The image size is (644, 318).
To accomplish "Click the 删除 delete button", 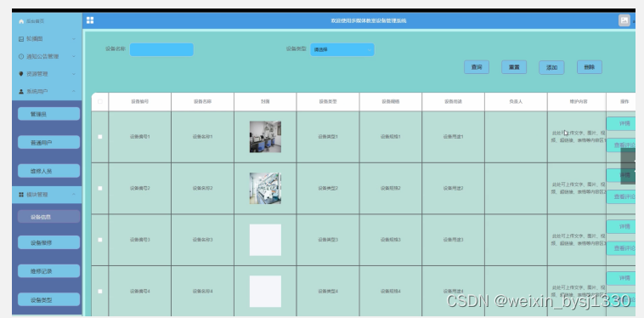I will [x=590, y=67].
